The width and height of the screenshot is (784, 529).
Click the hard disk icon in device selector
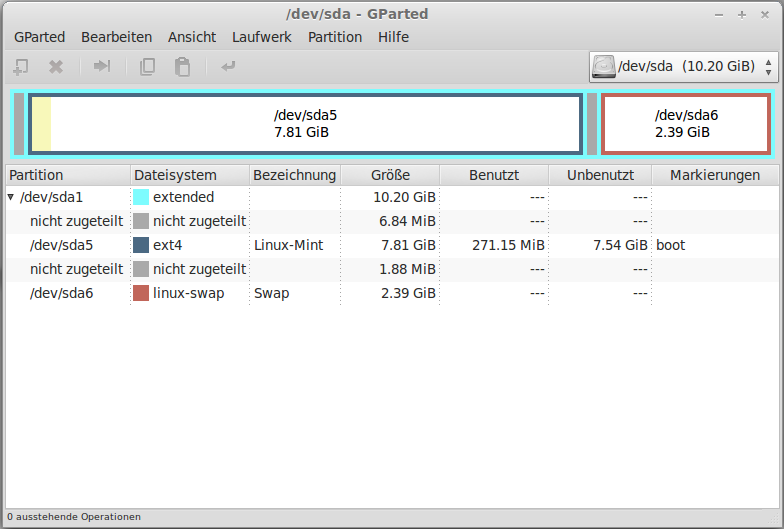604,67
